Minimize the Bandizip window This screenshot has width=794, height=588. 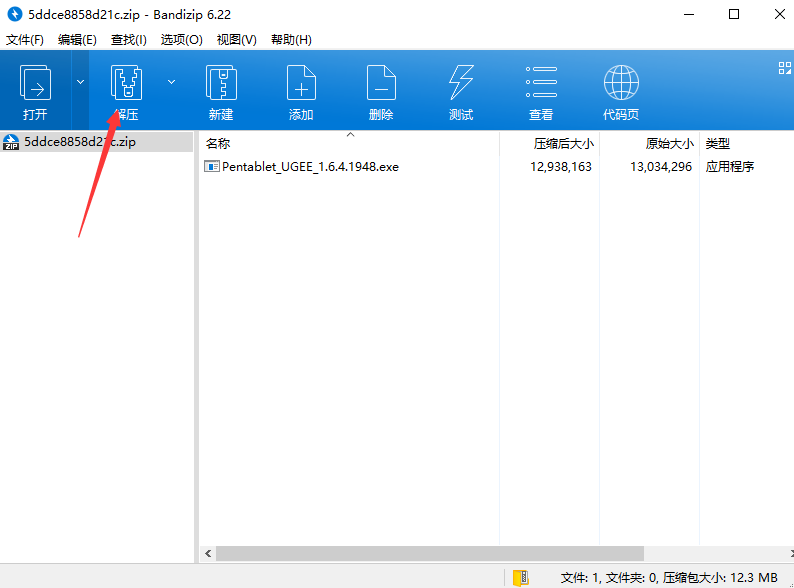[x=689, y=14]
